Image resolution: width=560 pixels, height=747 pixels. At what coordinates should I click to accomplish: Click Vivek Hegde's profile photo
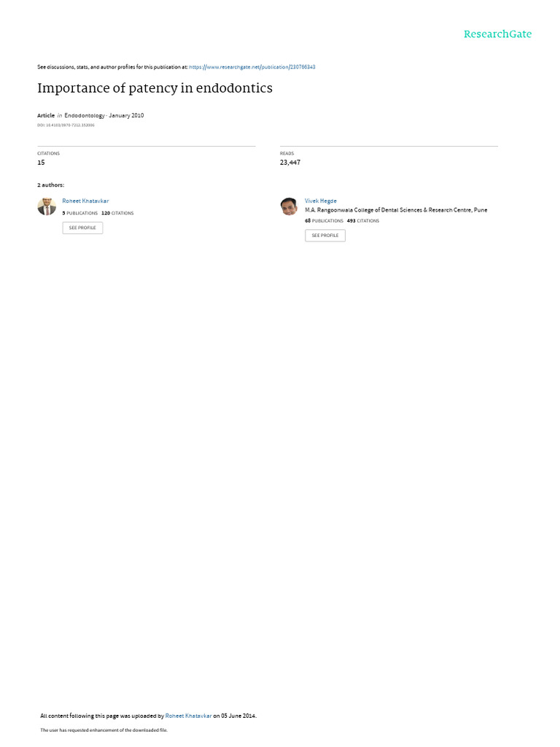[289, 206]
